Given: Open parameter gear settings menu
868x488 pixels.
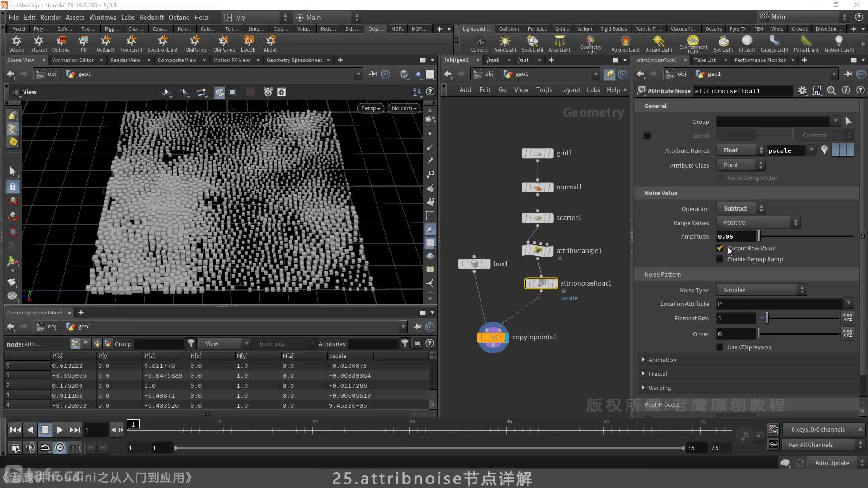Looking at the screenshot, I should tap(802, 91).
